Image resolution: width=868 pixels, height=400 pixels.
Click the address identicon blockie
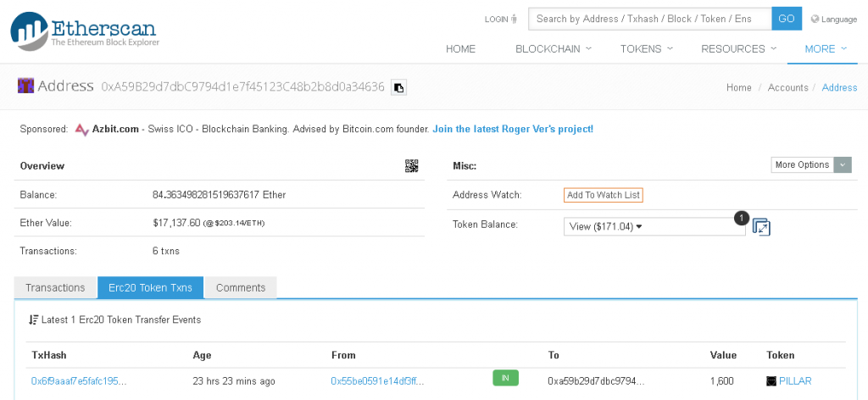click(x=26, y=86)
